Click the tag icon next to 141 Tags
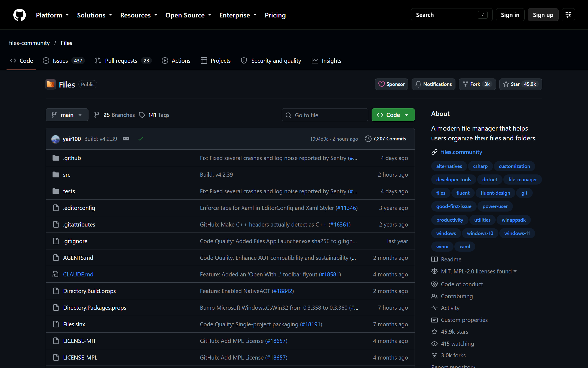 (142, 115)
